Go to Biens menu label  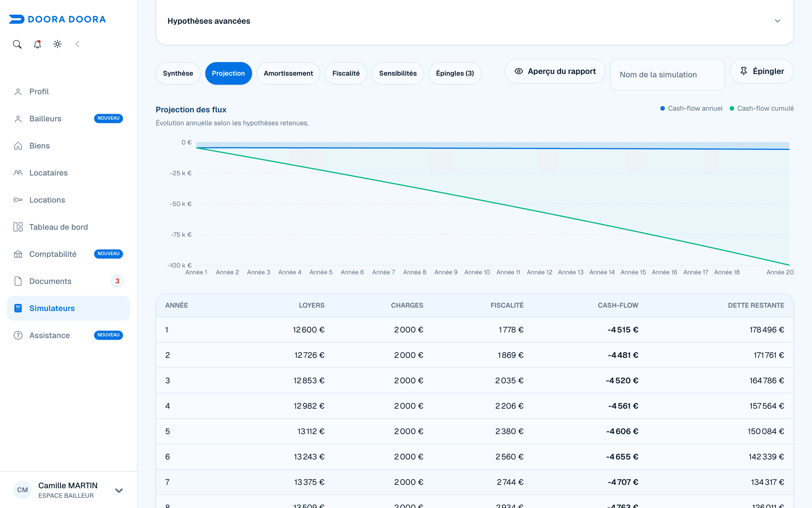[x=39, y=146]
